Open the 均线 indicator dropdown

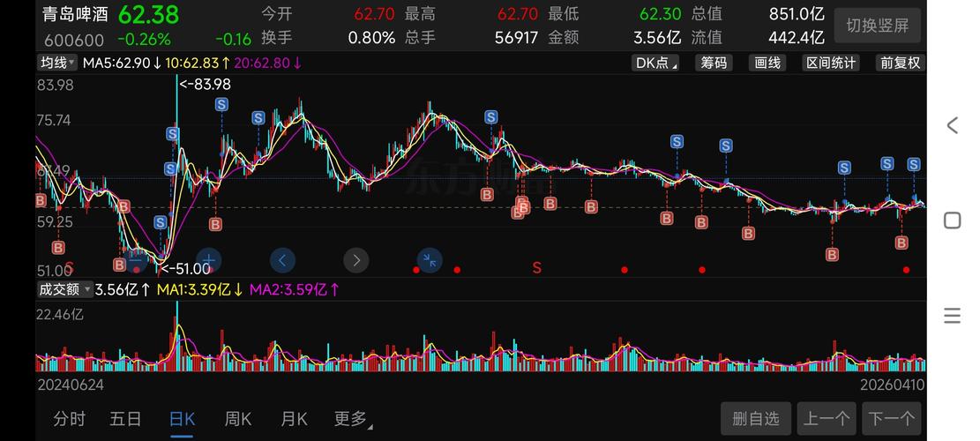57,63
